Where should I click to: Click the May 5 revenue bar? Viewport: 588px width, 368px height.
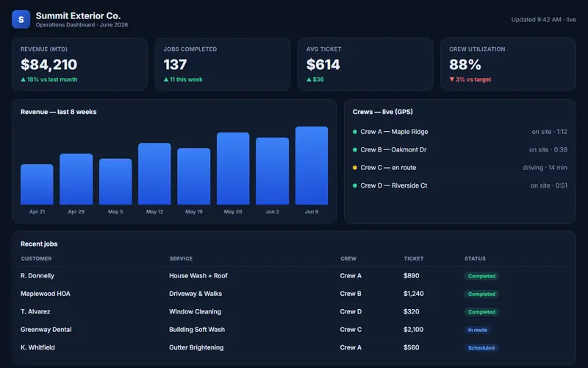click(x=115, y=182)
